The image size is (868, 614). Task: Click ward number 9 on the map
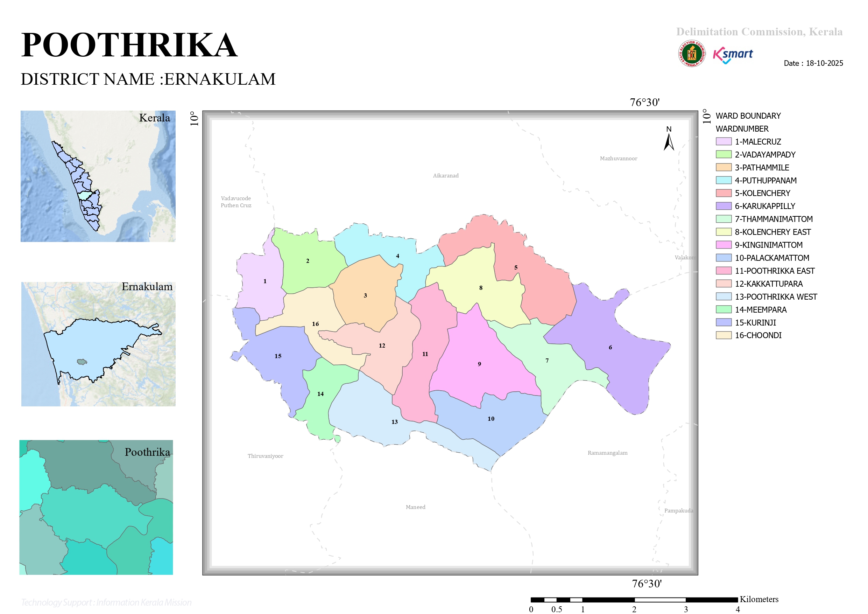[x=479, y=364]
